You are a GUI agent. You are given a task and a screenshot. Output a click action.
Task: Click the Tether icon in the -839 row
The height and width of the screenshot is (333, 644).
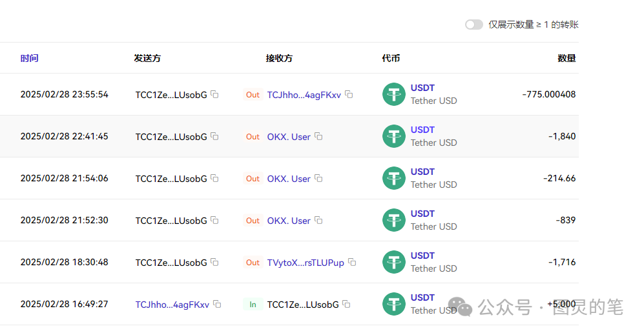(x=394, y=220)
